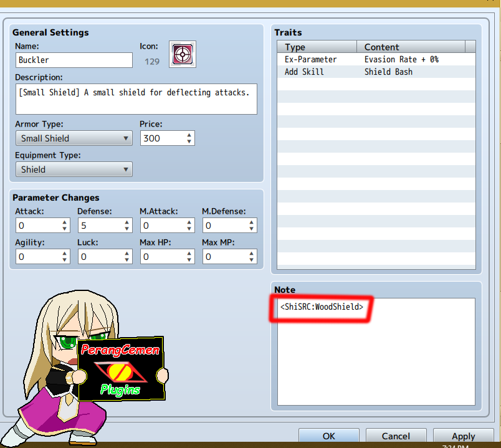Edit the Name field containing Buckler

pos(74,60)
